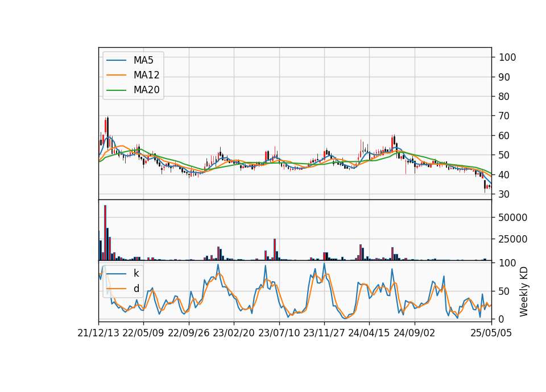
Task: Click the Weekly KD axis label
Action: 524,291
